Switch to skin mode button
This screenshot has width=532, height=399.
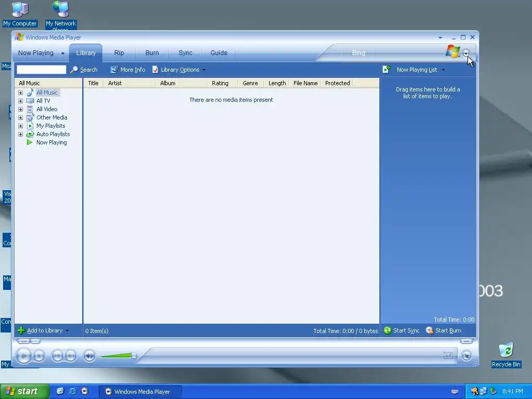coord(467,355)
